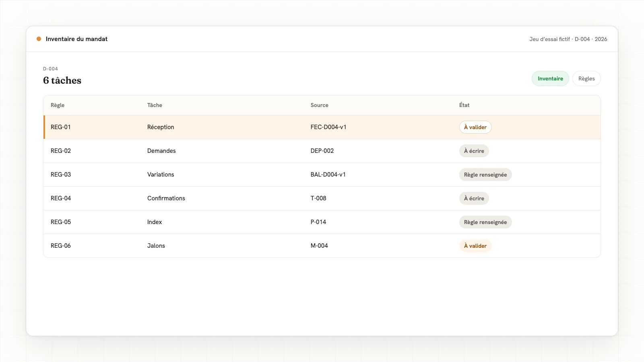This screenshot has height=362, width=644.
Task: Select the Index task cell
Action: point(155,222)
